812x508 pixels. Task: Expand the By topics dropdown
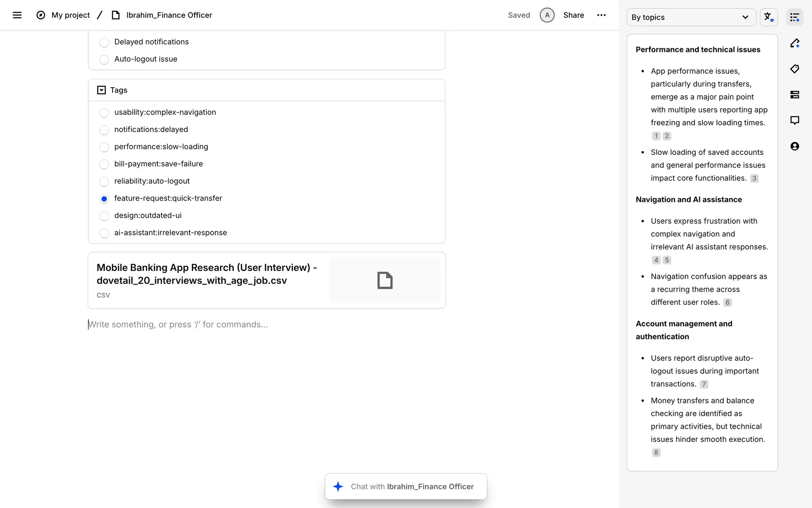691,17
